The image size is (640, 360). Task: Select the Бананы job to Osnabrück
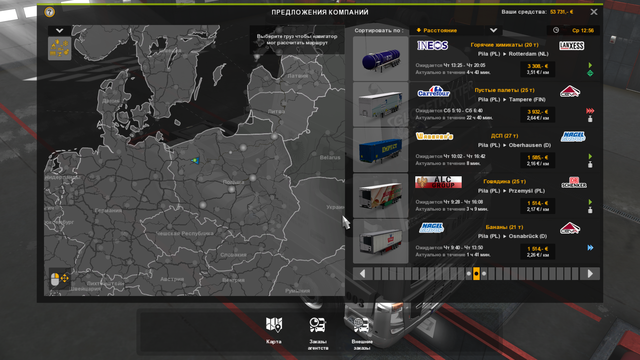point(477,241)
